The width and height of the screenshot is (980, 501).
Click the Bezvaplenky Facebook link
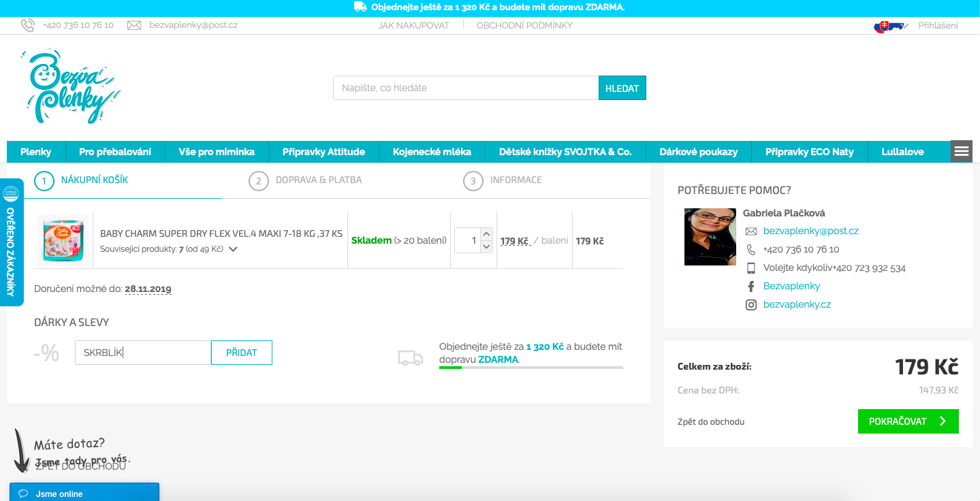791,287
